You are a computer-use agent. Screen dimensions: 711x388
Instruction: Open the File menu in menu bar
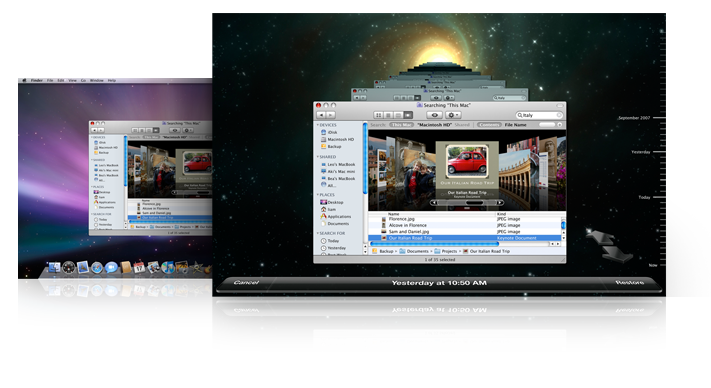click(x=50, y=81)
